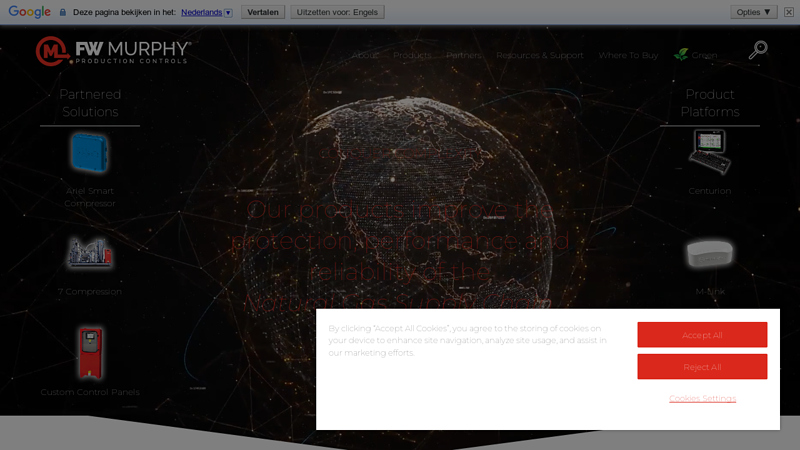Image resolution: width=800 pixels, height=450 pixels.
Task: Open the Custom Control Panels icon
Action: coord(90,352)
